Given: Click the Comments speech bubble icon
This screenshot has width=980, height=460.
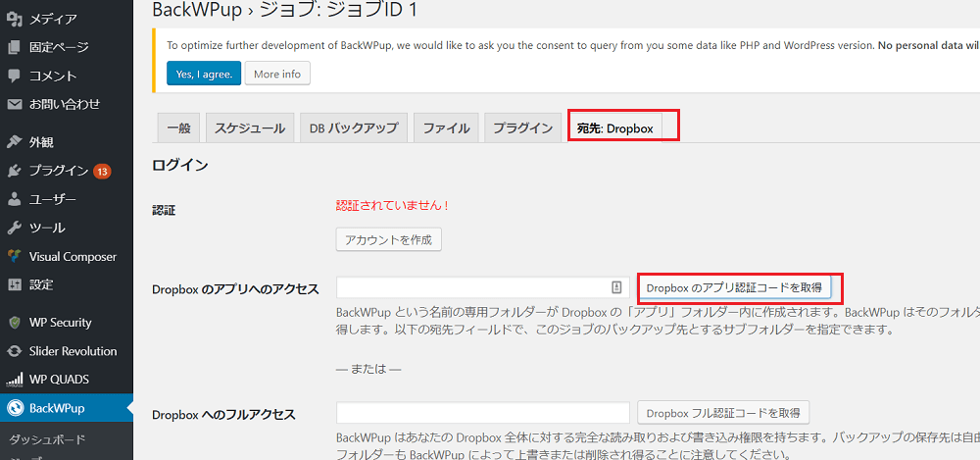Looking at the screenshot, I should click(x=14, y=76).
